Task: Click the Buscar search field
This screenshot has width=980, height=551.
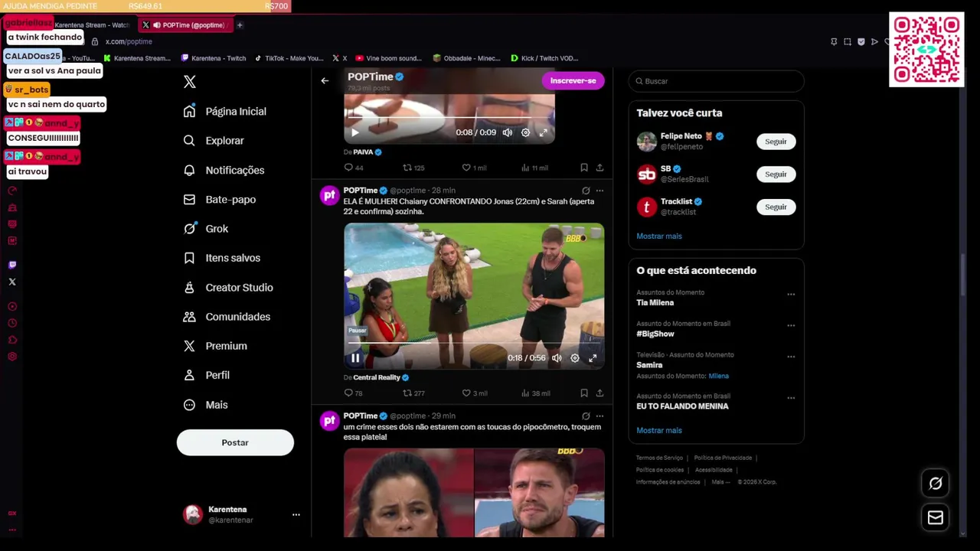Action: (x=717, y=81)
